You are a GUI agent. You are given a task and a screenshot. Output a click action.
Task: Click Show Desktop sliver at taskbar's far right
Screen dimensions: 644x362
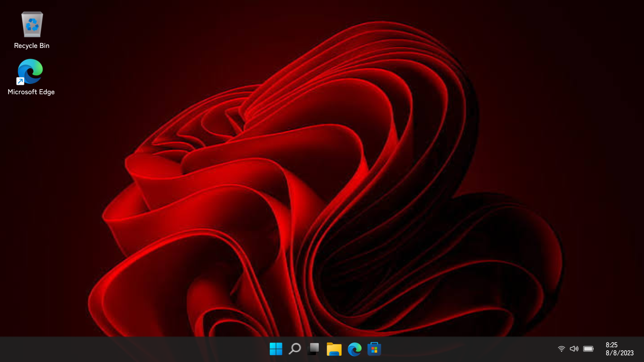click(642, 349)
